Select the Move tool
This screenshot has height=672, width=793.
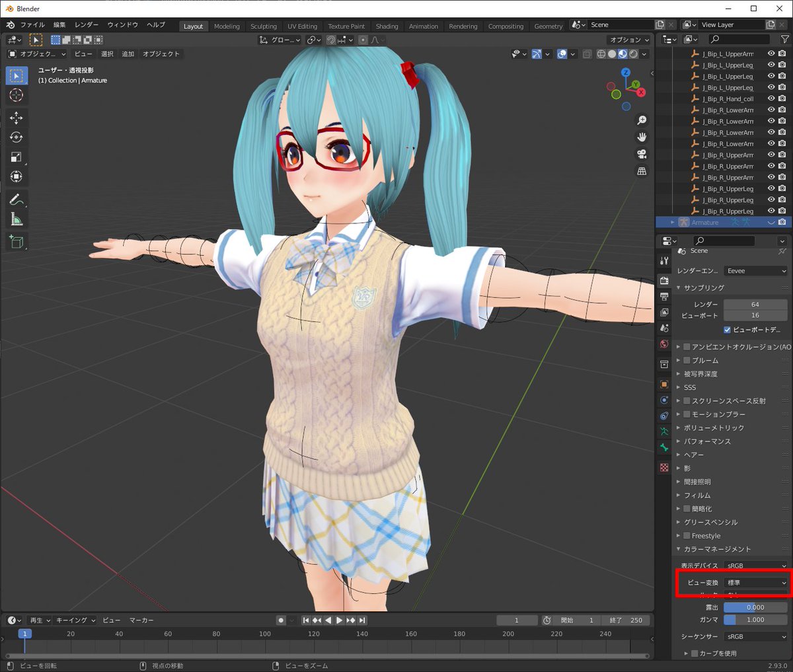pyautogui.click(x=17, y=118)
